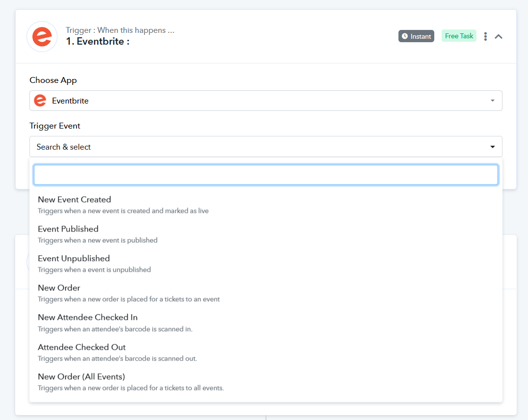
Task: Click the Eventbrite icon in the Choose App field
Action: pyautogui.click(x=40, y=101)
